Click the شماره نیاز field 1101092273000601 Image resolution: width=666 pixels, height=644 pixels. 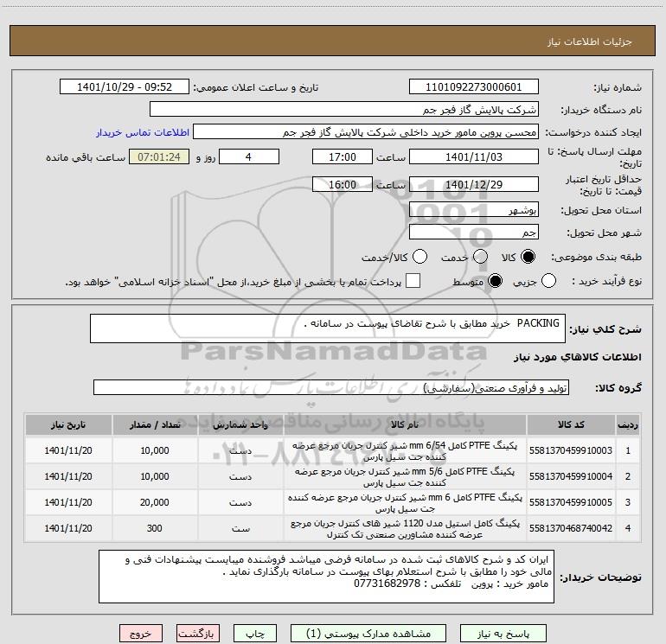pos(474,87)
